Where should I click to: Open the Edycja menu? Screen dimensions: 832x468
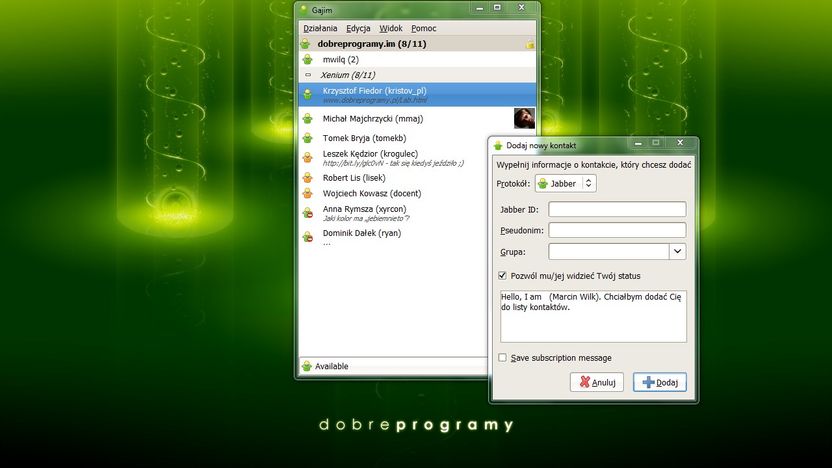coord(358,28)
